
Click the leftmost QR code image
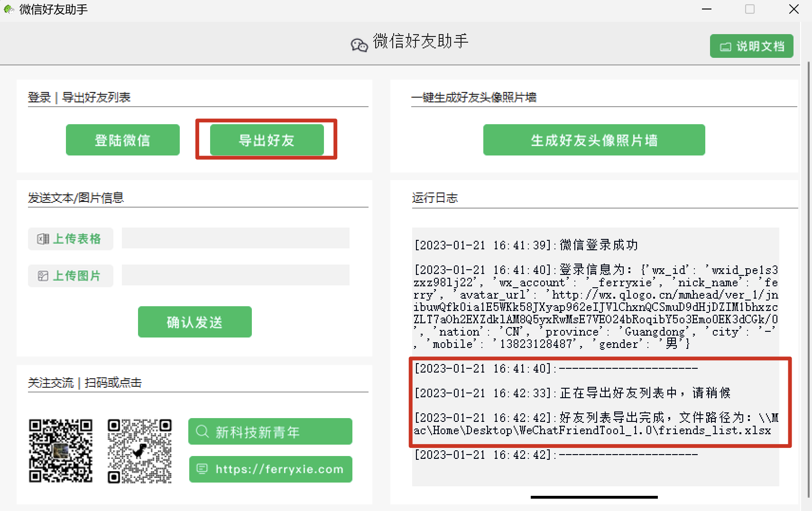[60, 451]
